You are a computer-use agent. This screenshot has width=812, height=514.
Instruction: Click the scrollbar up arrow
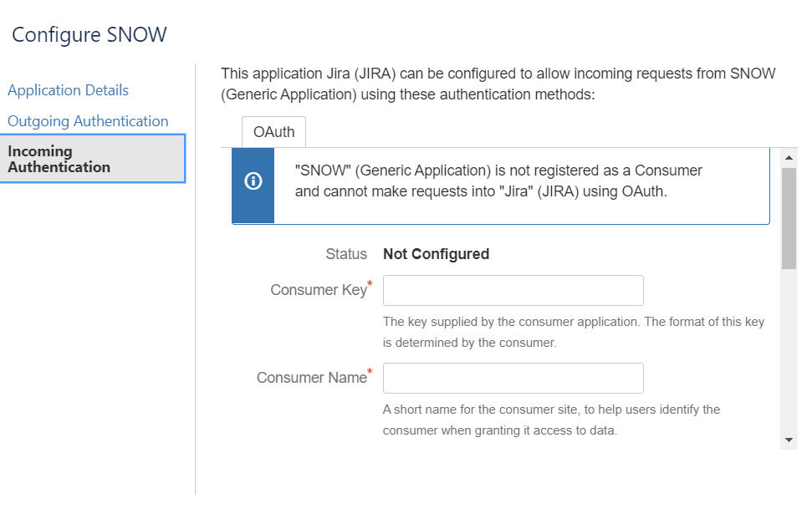coord(789,157)
